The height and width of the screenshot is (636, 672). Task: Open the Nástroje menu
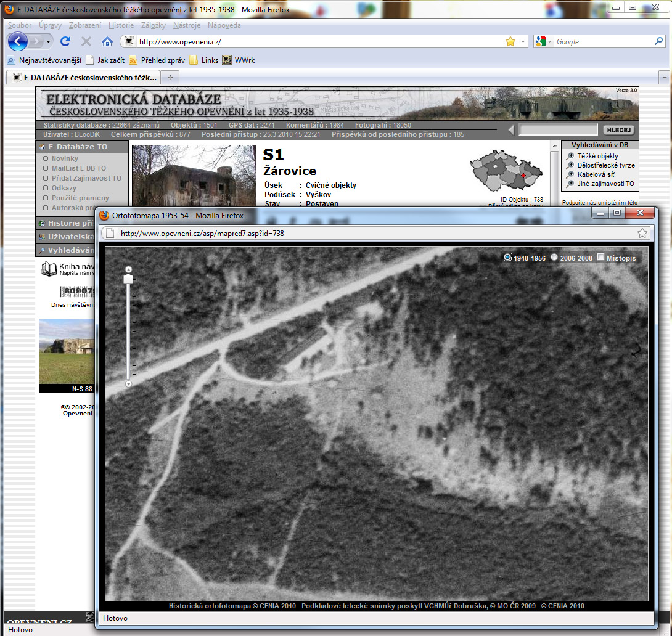(x=186, y=25)
